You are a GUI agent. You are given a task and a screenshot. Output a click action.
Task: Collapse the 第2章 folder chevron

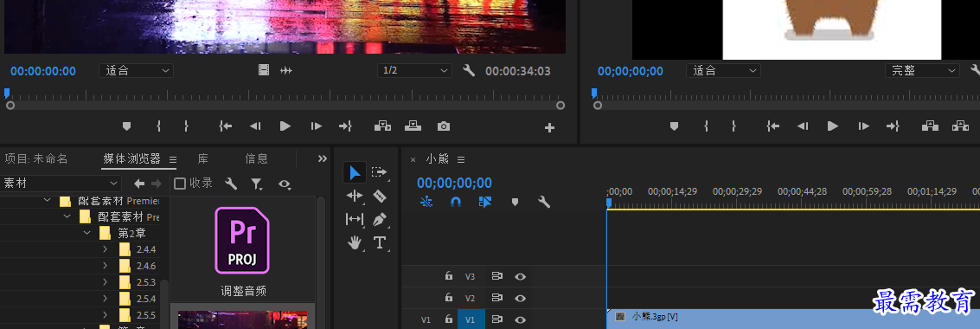tap(86, 233)
